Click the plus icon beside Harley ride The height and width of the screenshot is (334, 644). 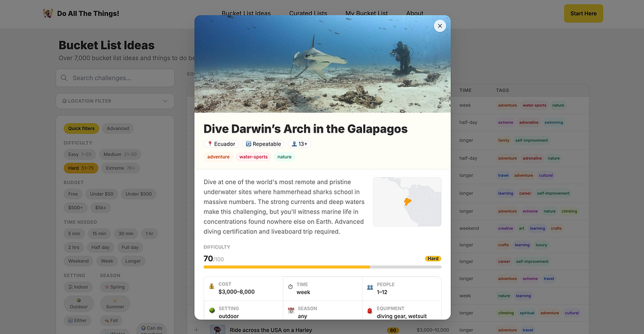196,330
